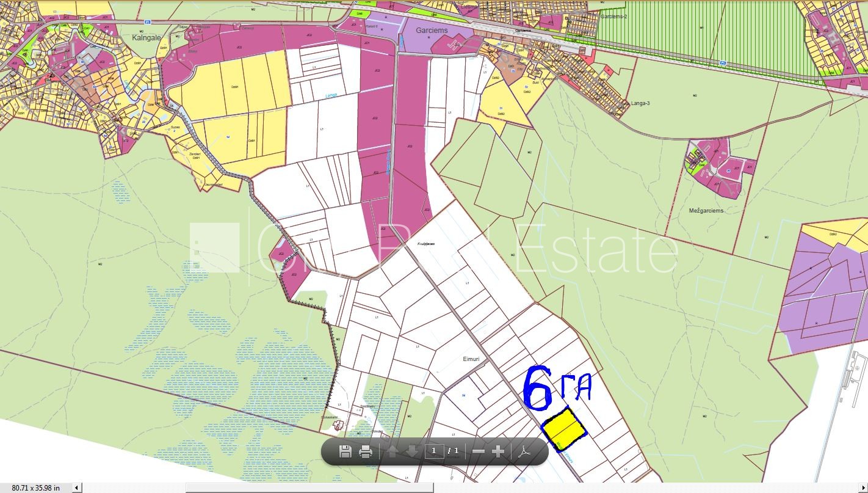Click the 80.71 x 35.98 in size label
The width and height of the screenshot is (868, 493).
tap(35, 488)
